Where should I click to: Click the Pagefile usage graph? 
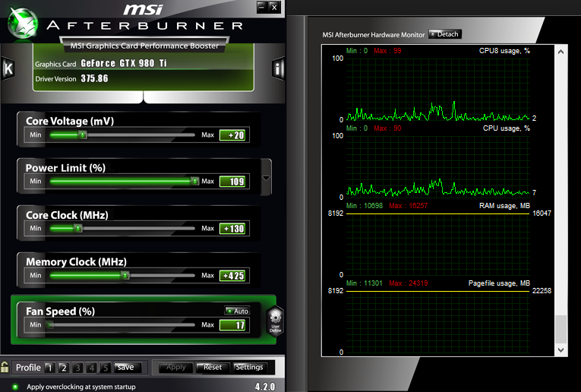pos(437,321)
